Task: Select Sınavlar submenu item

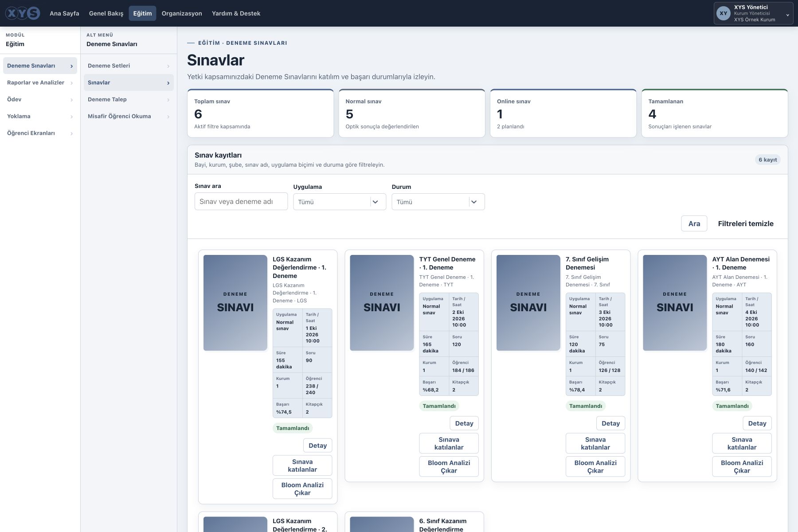Action: pos(129,82)
